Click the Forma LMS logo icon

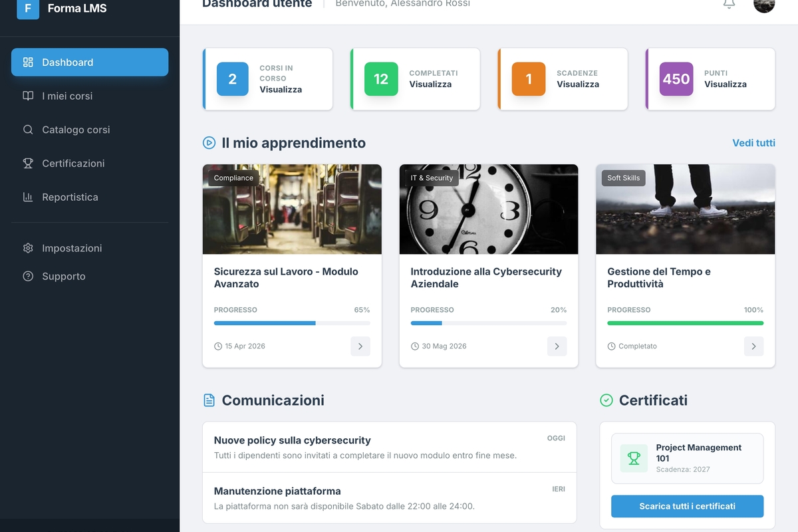tap(28, 9)
